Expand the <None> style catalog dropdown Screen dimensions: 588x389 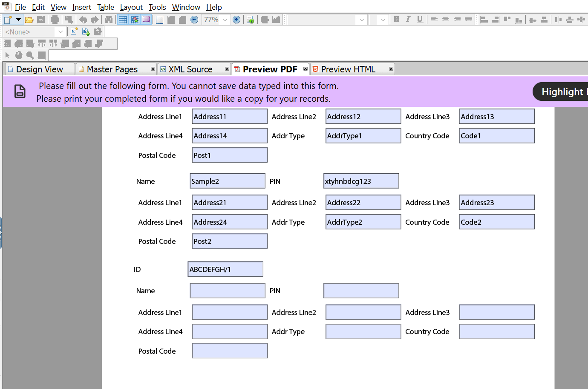[61, 31]
